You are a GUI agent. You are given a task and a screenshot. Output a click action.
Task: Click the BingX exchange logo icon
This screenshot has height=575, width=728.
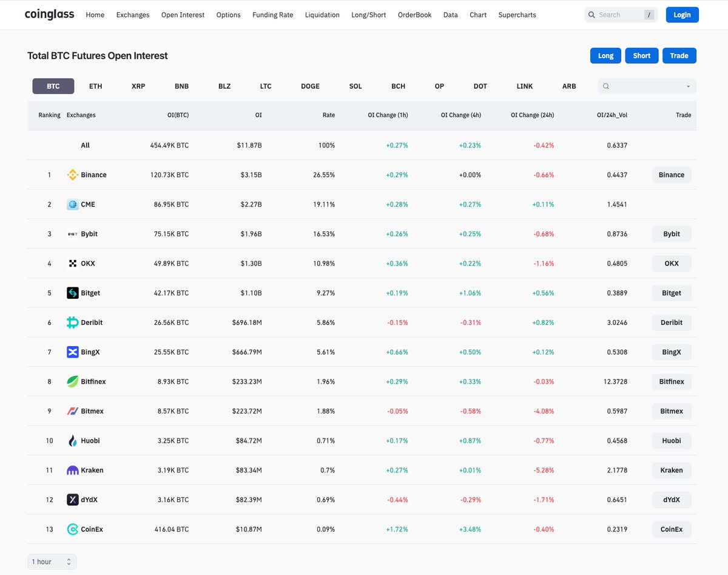pos(72,352)
